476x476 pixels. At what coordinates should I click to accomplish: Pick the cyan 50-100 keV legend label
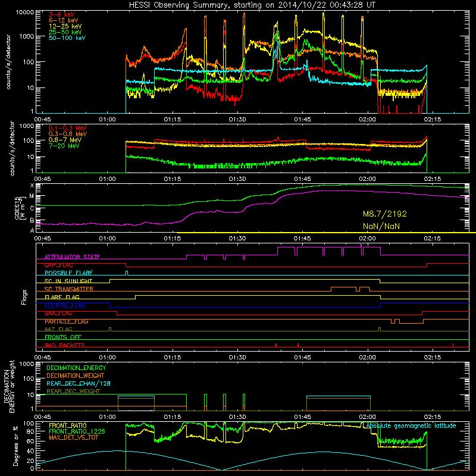pyautogui.click(x=67, y=38)
